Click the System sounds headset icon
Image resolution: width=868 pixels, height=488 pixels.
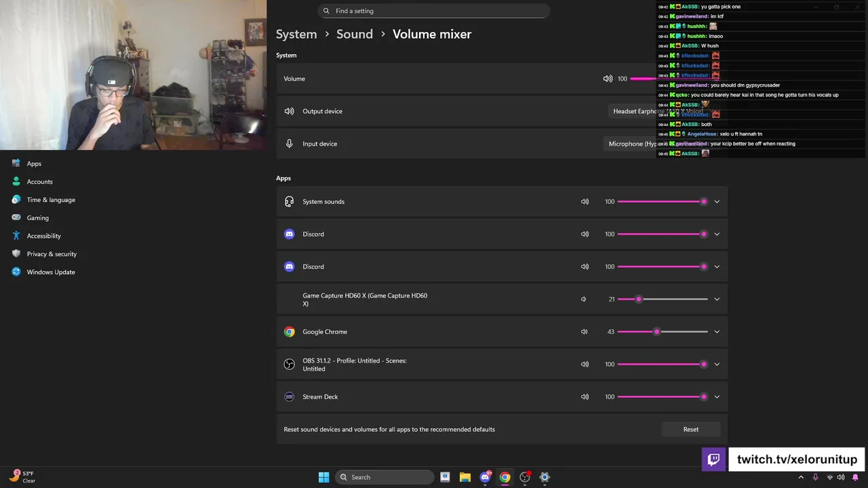(x=290, y=201)
